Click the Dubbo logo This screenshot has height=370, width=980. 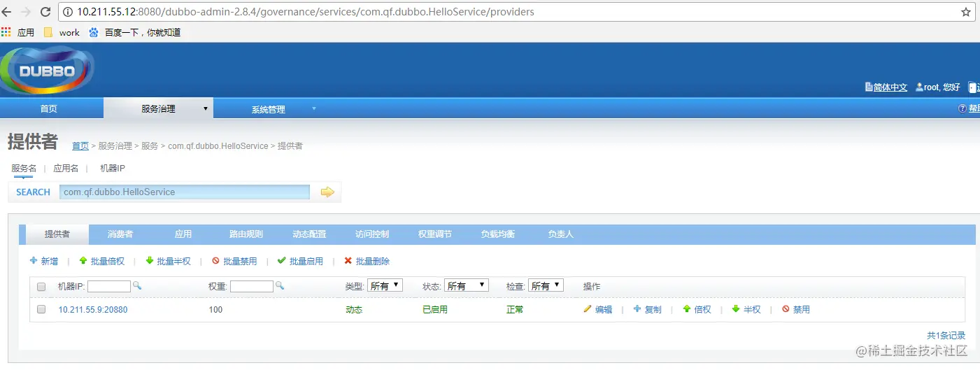(47, 70)
